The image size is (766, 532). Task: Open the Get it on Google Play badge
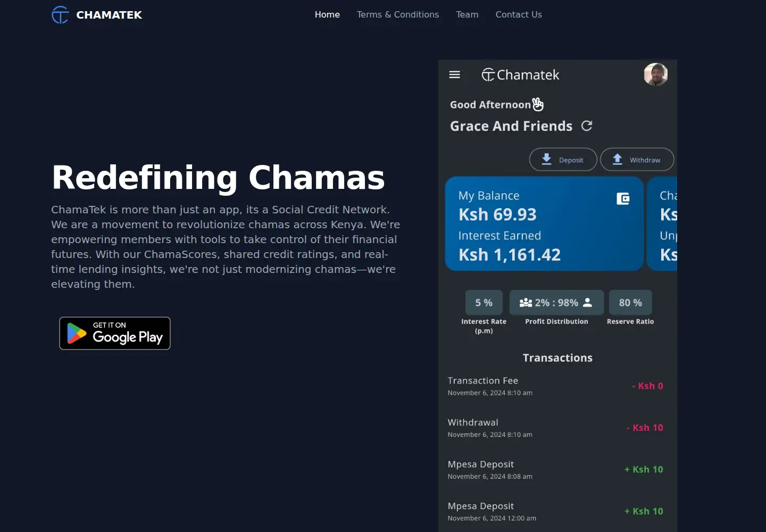pos(115,334)
